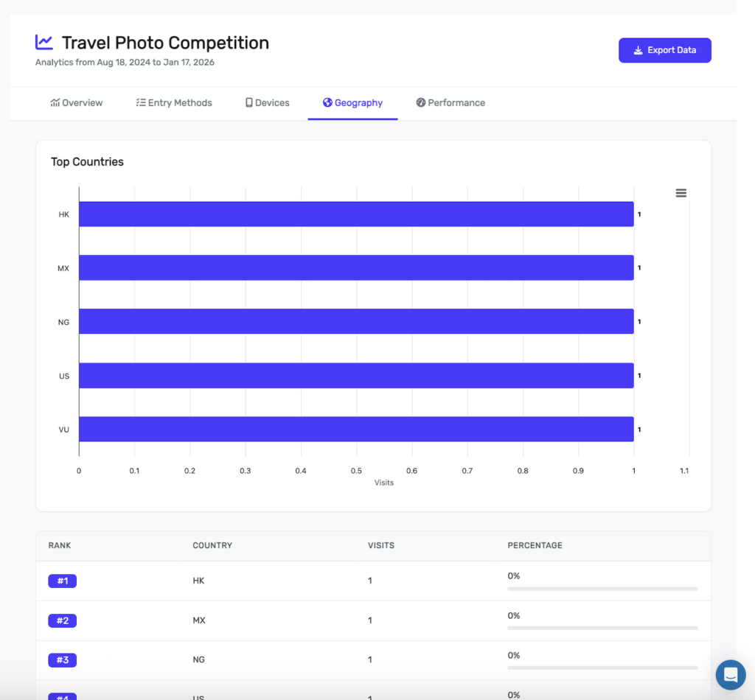This screenshot has width=755, height=700.
Task: Open the chat support widget
Action: click(x=731, y=674)
